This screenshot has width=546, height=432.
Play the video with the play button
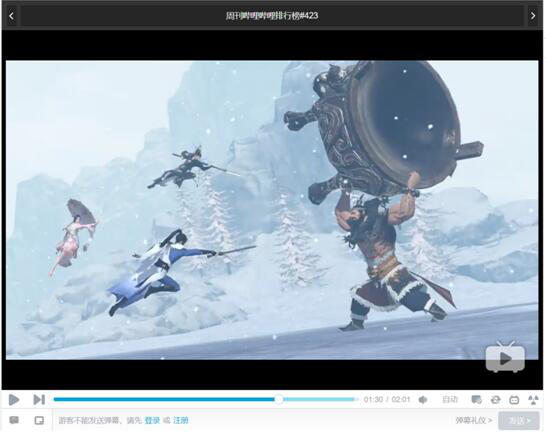tap(14, 400)
